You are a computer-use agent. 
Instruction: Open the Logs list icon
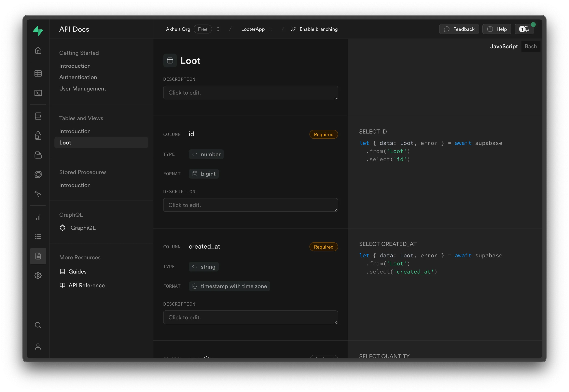[38, 237]
